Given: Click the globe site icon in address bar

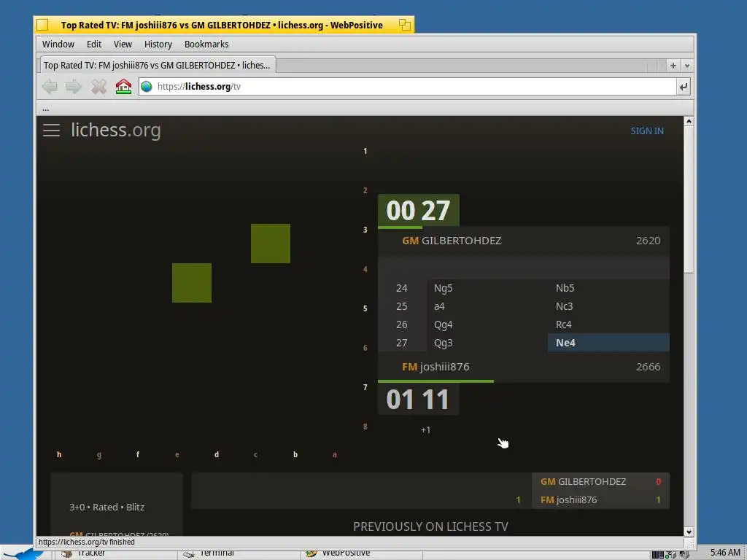Looking at the screenshot, I should point(147,87).
